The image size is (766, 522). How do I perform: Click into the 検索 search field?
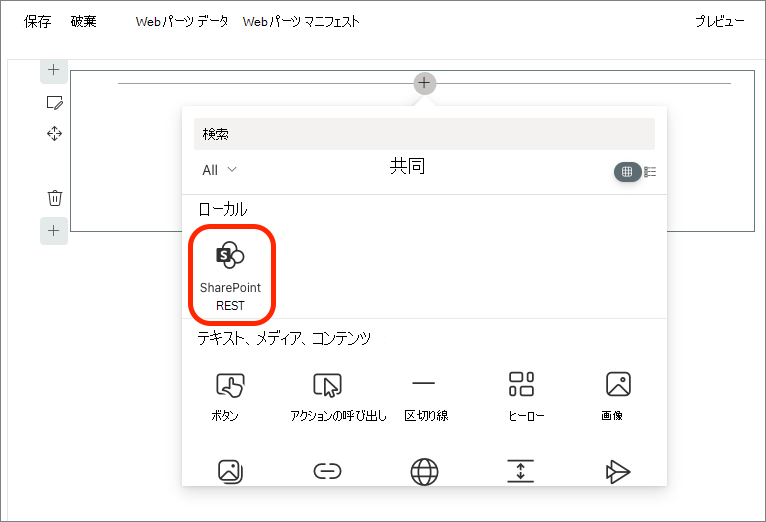coord(424,134)
